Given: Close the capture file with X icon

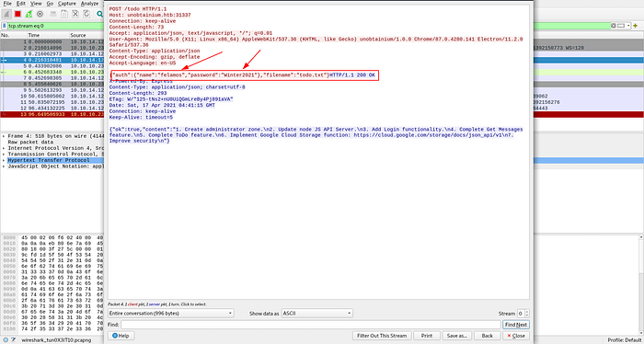Looking at the screenshot, I should (75, 14).
